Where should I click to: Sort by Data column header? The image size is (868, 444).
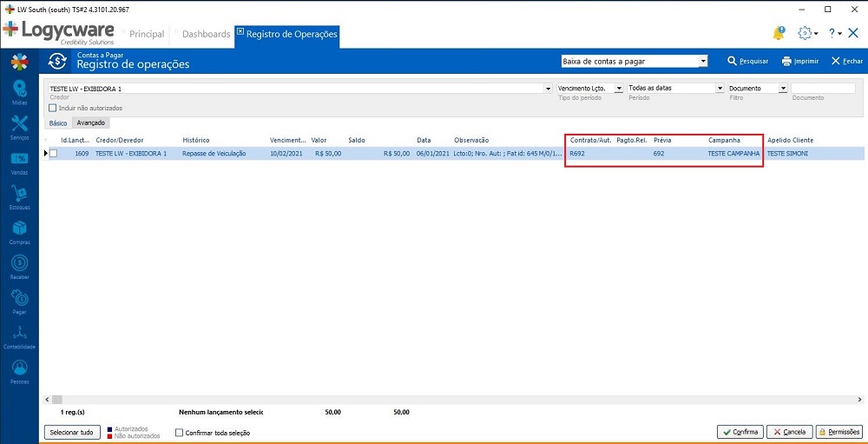click(x=424, y=140)
